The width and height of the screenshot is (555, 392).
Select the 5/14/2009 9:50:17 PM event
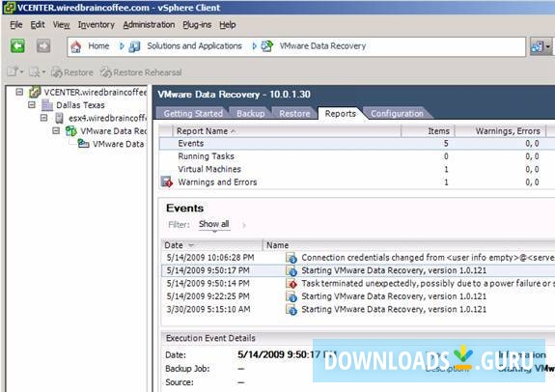pyautogui.click(x=358, y=270)
